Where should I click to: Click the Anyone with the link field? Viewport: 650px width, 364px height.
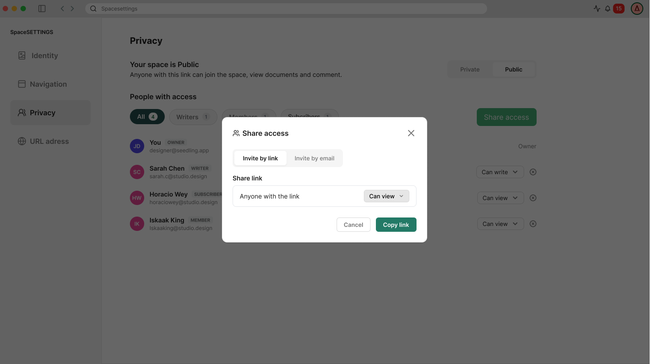[x=324, y=196]
